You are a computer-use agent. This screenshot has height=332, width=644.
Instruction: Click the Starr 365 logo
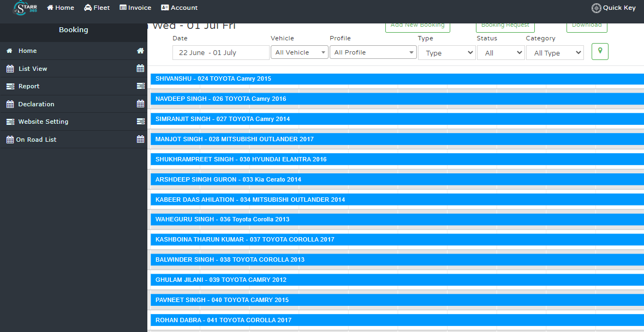coord(25,8)
